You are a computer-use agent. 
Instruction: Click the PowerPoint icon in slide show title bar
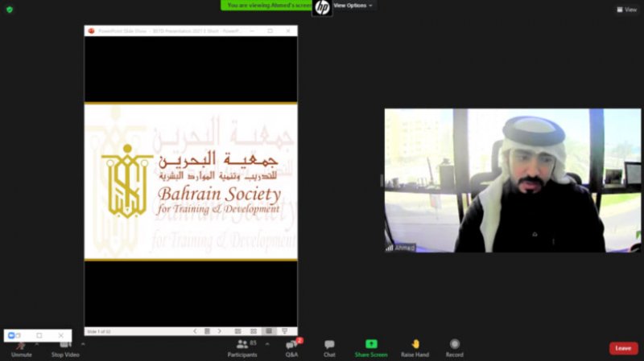[91, 31]
